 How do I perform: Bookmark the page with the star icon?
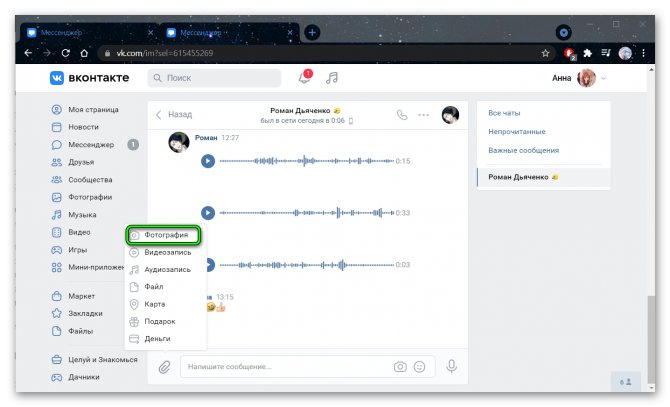(x=545, y=53)
